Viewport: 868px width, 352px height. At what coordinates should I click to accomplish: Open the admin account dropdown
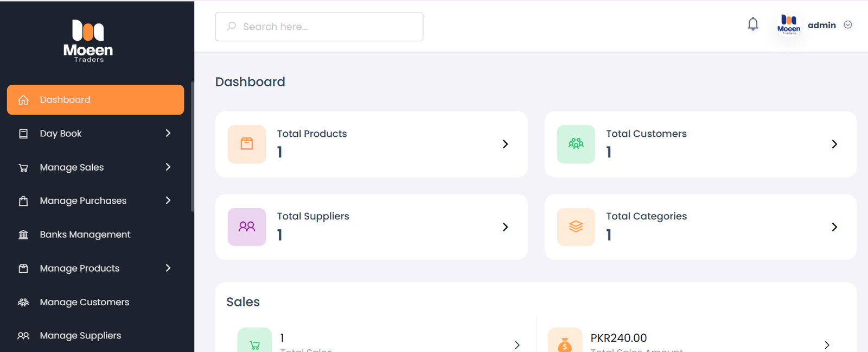point(847,24)
